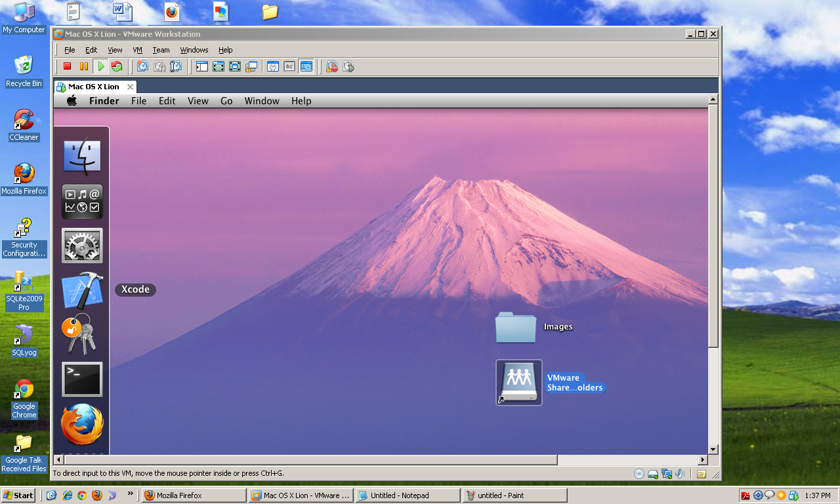The width and height of the screenshot is (840, 504).
Task: Select the Google Chrome desktop shortcut
Action: 24,398
